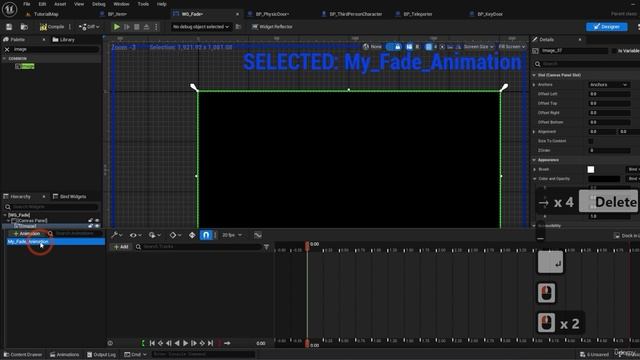Open the debug object selector dropdown
Image resolution: width=640 pixels, height=360 pixels.
pyautogui.click(x=201, y=27)
